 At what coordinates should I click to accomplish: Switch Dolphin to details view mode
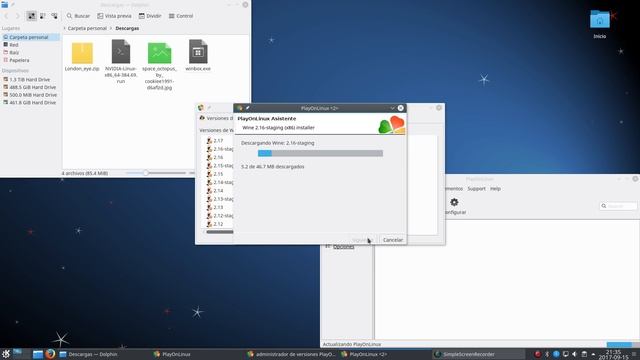tap(54, 16)
